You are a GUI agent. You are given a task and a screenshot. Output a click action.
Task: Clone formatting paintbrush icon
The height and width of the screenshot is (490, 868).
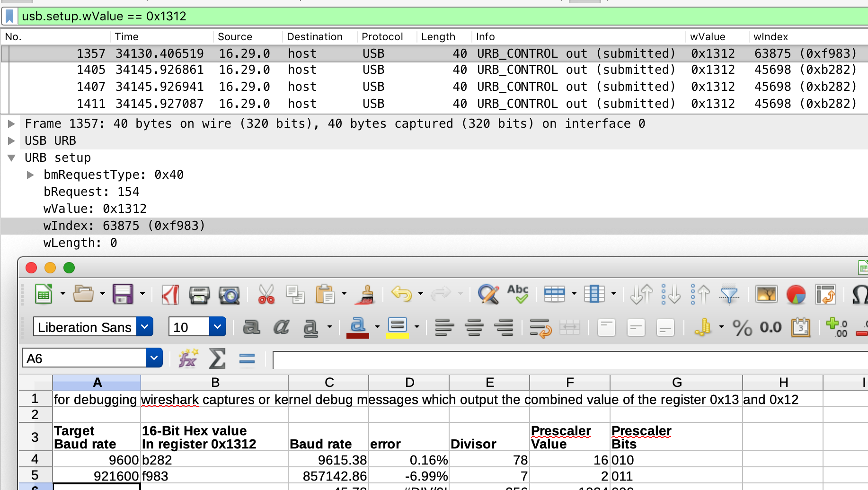365,294
